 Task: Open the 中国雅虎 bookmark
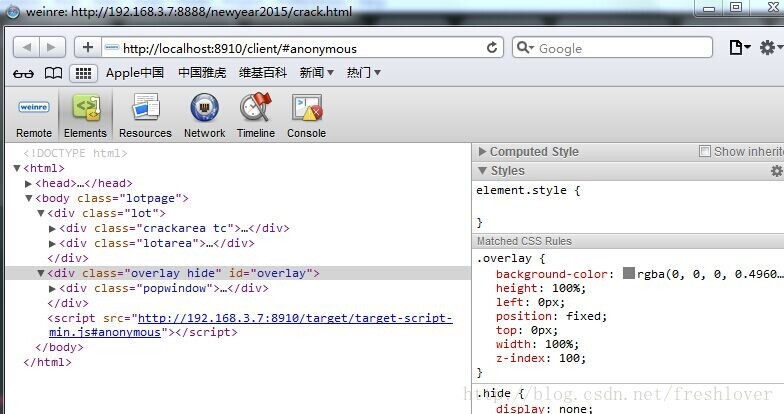(202, 73)
